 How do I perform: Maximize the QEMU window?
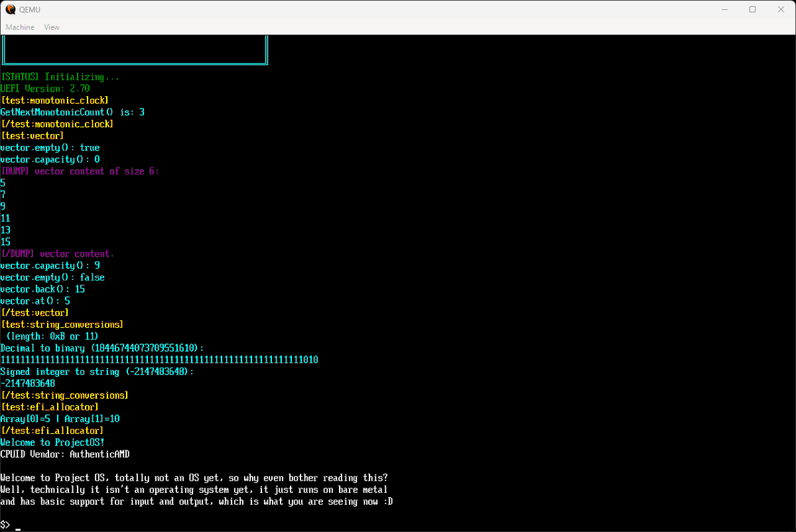752,9
